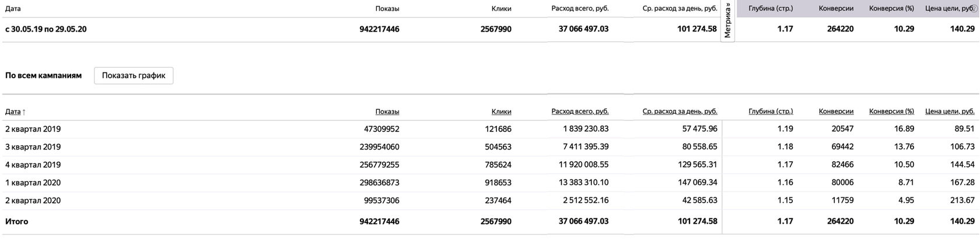Image resolution: width=980 pixels, height=240 pixels.
Task: Select the 2 квартал 2019 row
Action: click(33, 129)
